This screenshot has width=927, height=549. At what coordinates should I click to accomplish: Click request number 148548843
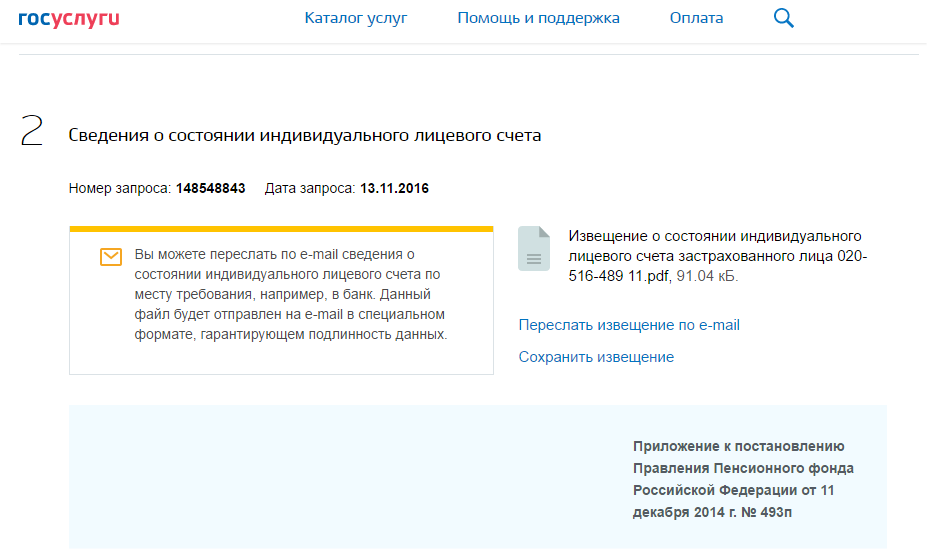(x=211, y=188)
